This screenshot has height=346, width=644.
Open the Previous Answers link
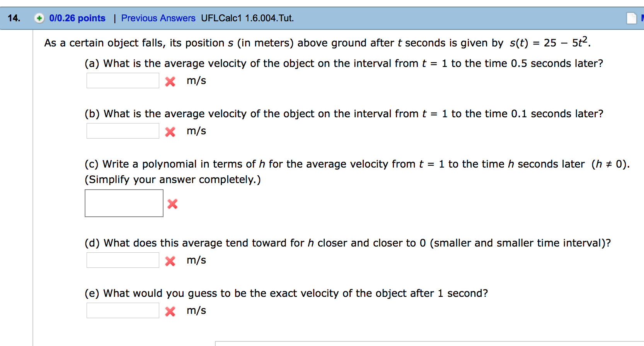(158, 18)
